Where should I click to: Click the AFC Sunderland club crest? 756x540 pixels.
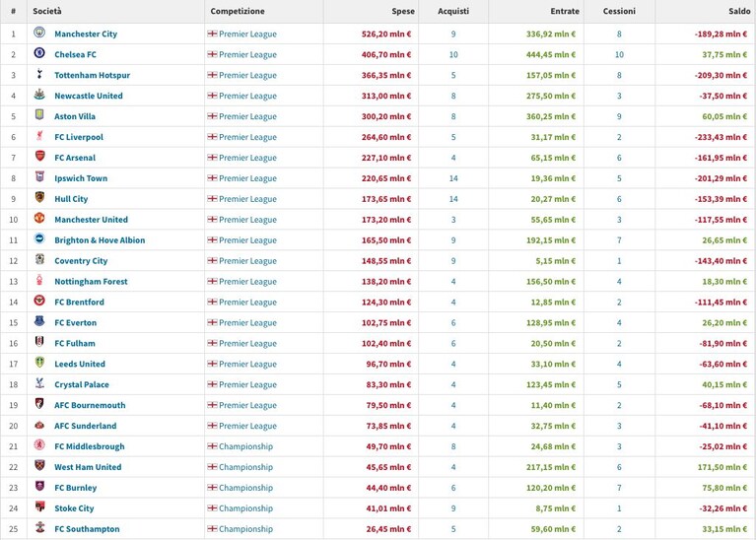coord(39,425)
